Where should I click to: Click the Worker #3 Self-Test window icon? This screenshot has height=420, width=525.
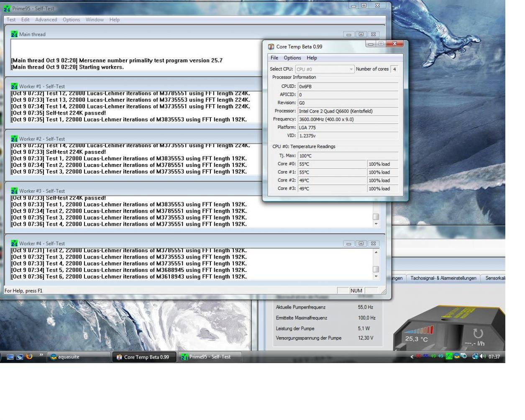click(14, 191)
